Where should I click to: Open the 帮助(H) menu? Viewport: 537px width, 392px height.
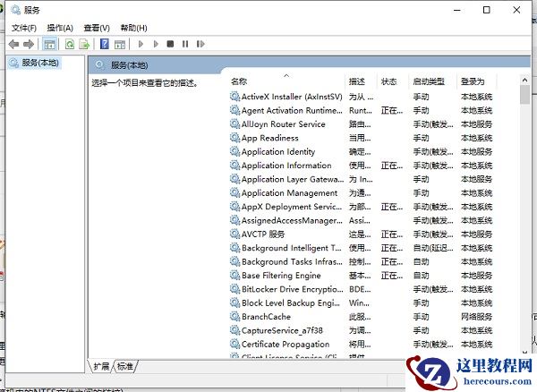pyautogui.click(x=134, y=28)
